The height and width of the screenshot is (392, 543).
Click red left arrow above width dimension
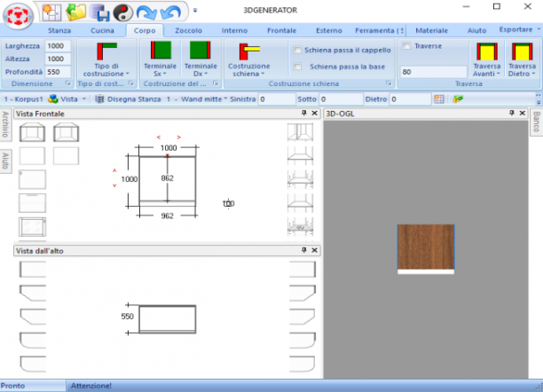tap(159, 137)
